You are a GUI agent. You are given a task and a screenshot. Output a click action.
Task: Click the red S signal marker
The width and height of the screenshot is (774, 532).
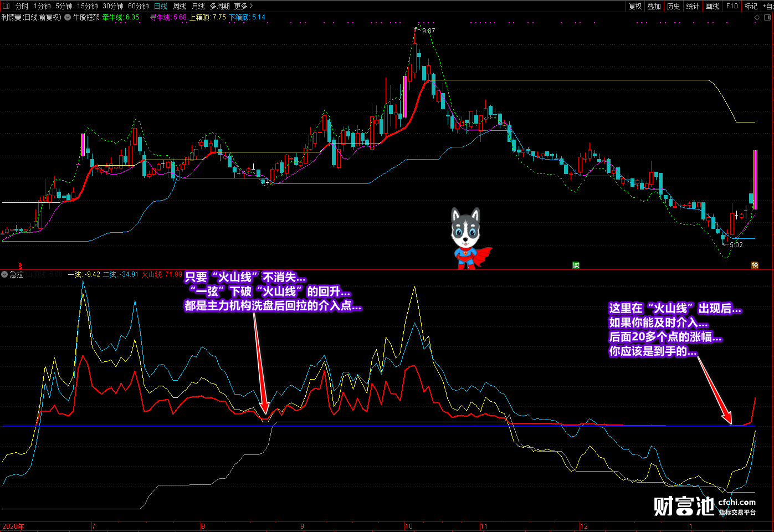click(x=20, y=266)
